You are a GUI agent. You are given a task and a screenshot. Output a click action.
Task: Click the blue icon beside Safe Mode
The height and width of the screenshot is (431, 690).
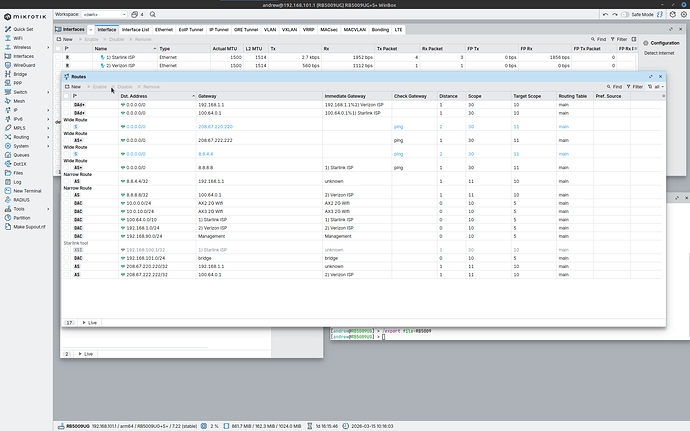tap(660, 15)
